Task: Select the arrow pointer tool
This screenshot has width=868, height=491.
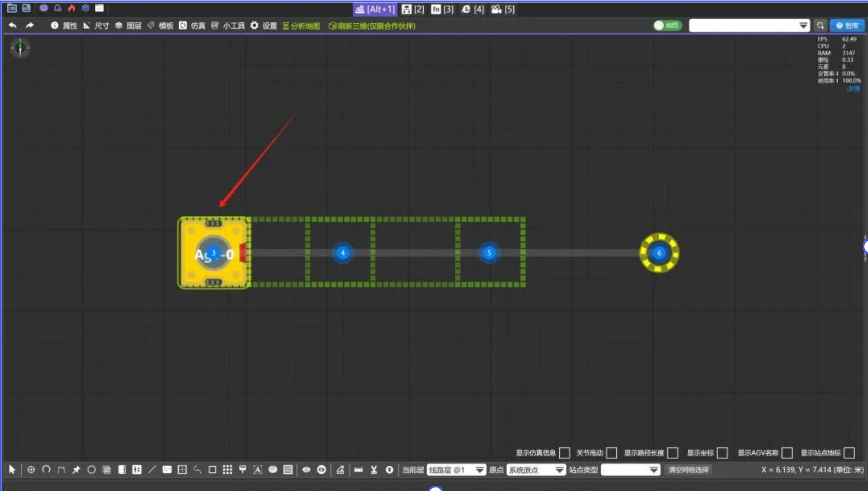Action: (12, 470)
